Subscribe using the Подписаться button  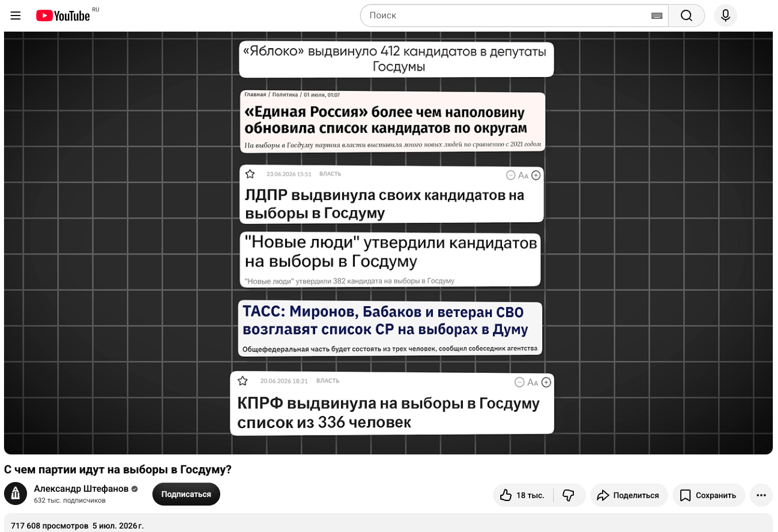[186, 494]
